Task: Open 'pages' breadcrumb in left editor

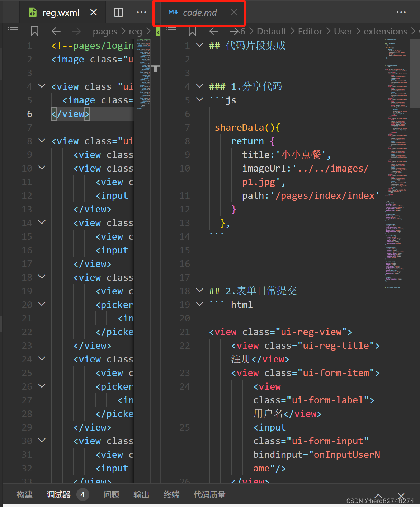Action: [x=105, y=32]
